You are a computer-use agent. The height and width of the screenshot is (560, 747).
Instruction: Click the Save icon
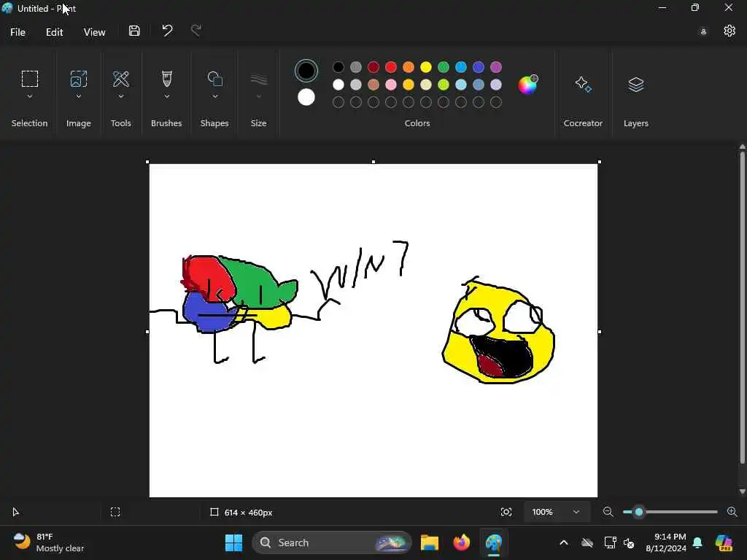pyautogui.click(x=134, y=31)
